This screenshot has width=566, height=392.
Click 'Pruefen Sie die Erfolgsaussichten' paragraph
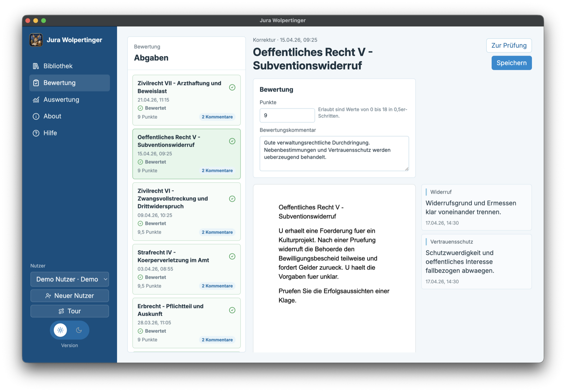click(334, 296)
